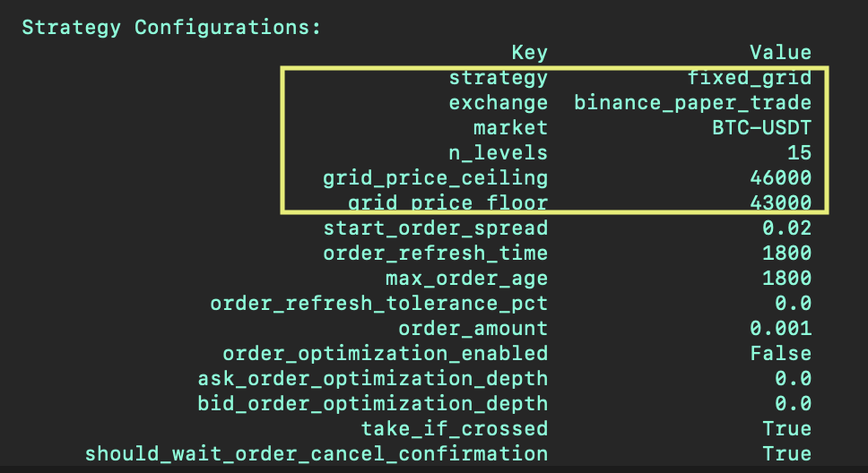Image resolution: width=868 pixels, height=473 pixels.
Task: Click the start_order_spread value 0.02
Action: pos(786,228)
